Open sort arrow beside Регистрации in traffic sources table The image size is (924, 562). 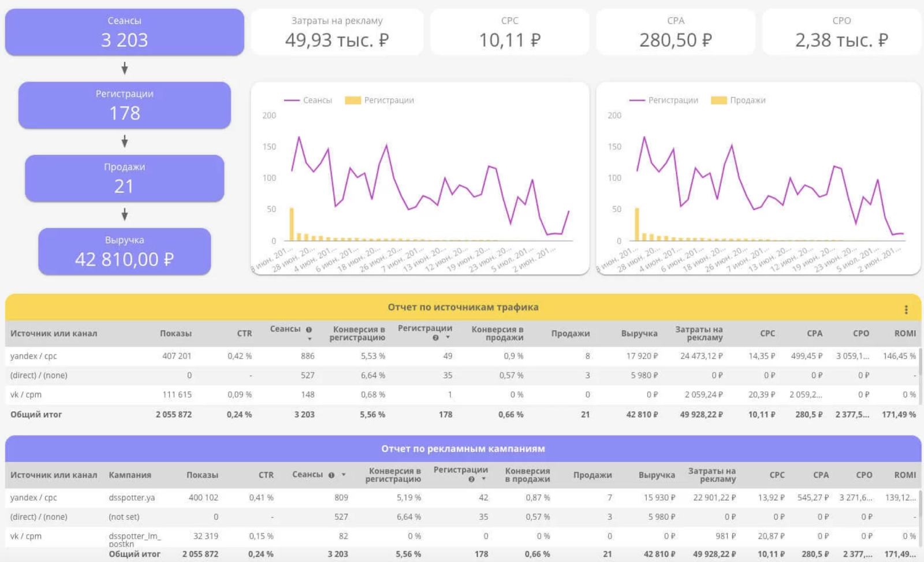coord(448,338)
